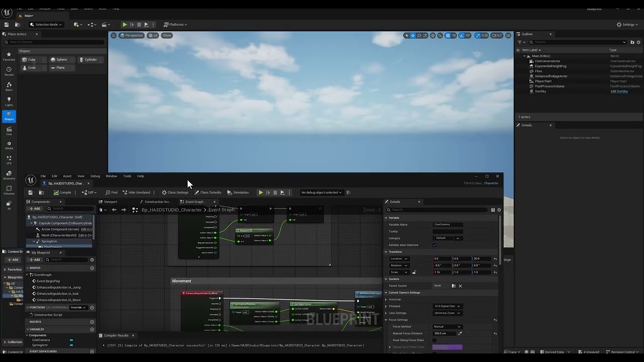The width and height of the screenshot is (644, 362).
Task: Select the Geometry category in Place Actors
Action: click(x=9, y=175)
